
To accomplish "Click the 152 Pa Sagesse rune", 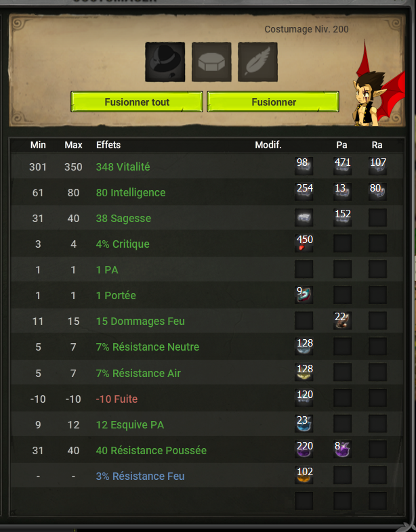I will click(x=342, y=217).
